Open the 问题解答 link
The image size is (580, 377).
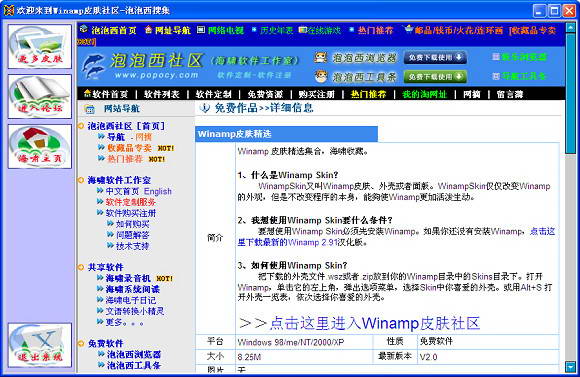point(132,235)
